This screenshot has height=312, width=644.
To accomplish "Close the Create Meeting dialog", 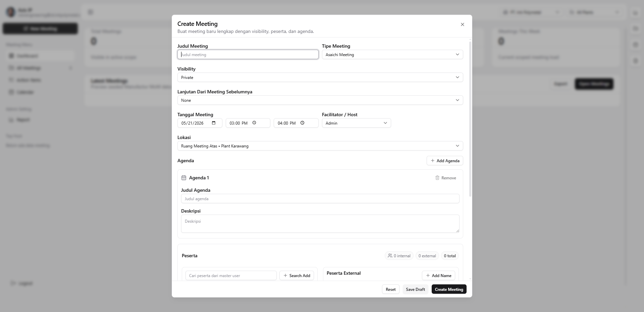I will [x=462, y=25].
